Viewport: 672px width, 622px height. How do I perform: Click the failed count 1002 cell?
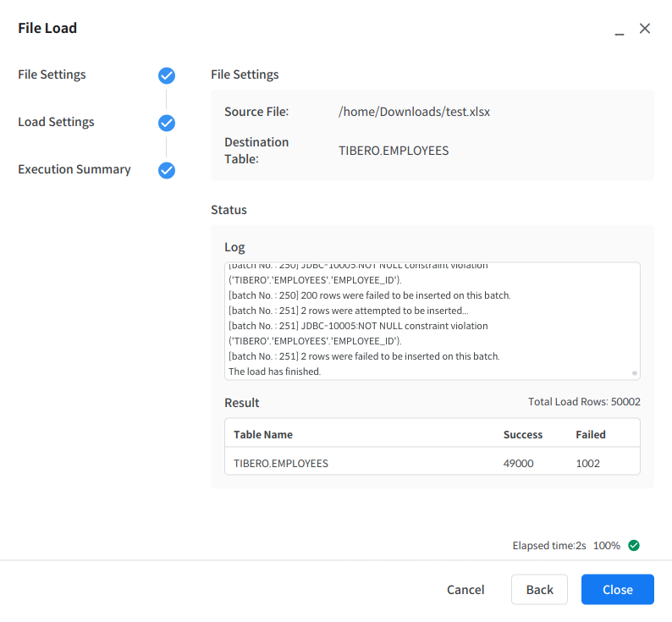pyautogui.click(x=587, y=463)
